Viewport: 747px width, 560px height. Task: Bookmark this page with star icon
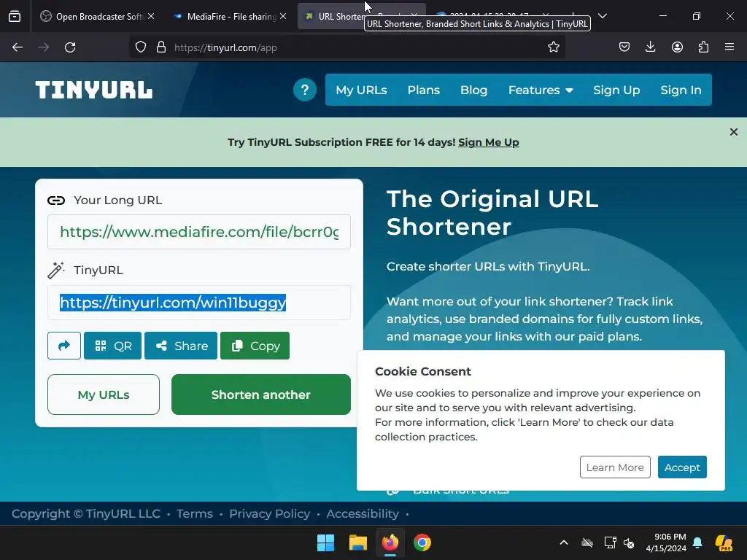553,47
